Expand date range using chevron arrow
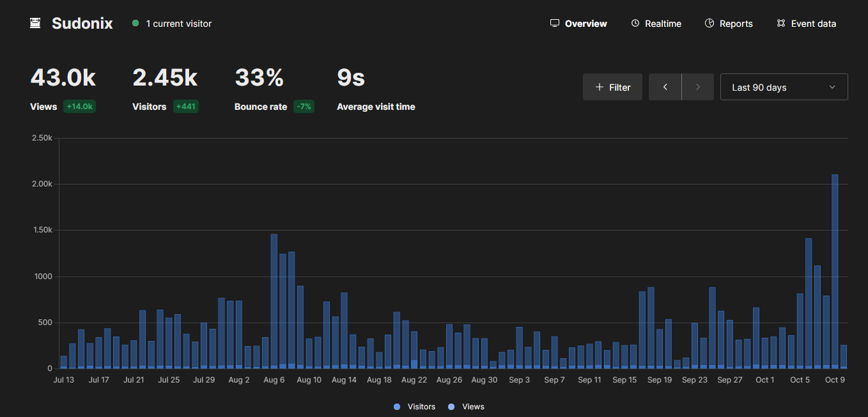868x417 pixels. click(x=832, y=87)
